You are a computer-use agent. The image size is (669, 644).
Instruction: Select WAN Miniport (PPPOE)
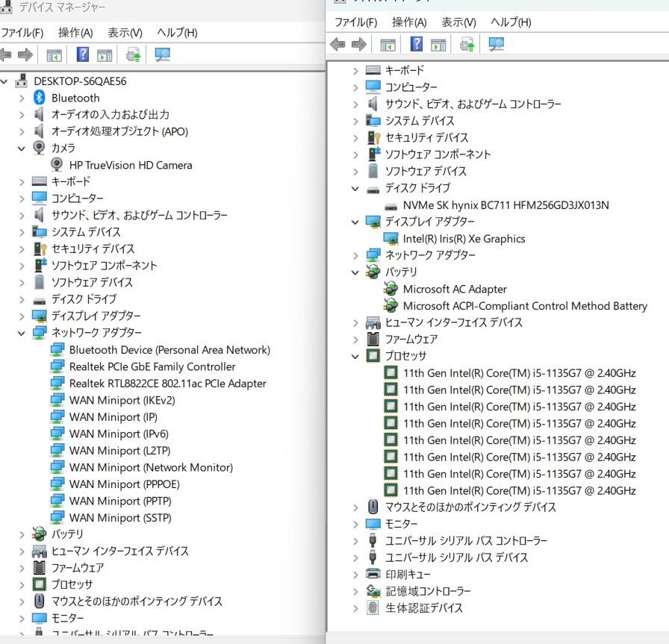pos(124,484)
